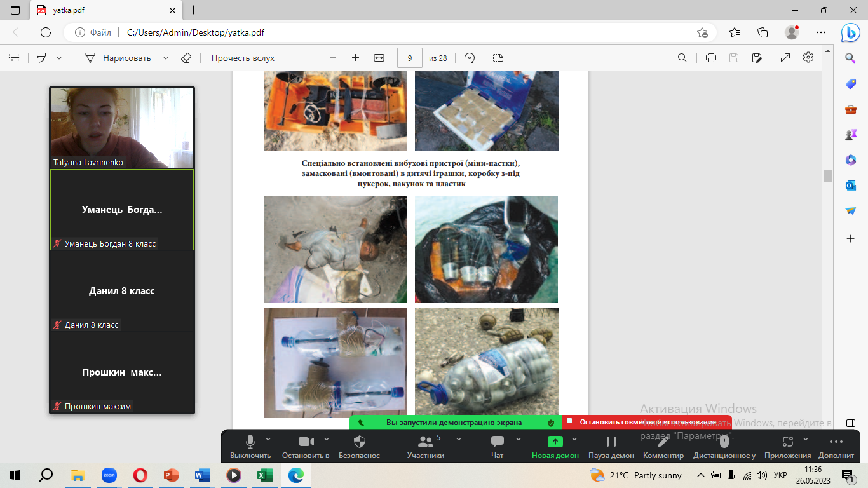Open the Edge sidebar search magnifier
The width and height of the screenshot is (868, 488).
[x=851, y=58]
